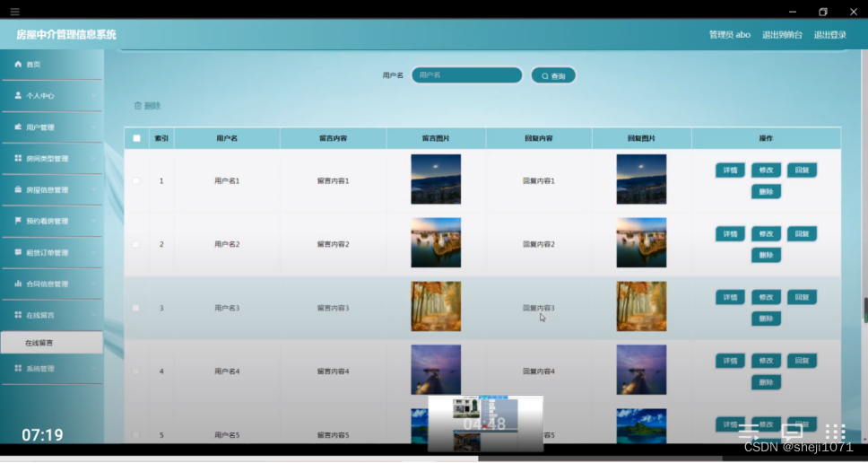Open the 留言图片 thumbnail for 用户名1
The width and height of the screenshot is (868, 463).
tap(436, 179)
